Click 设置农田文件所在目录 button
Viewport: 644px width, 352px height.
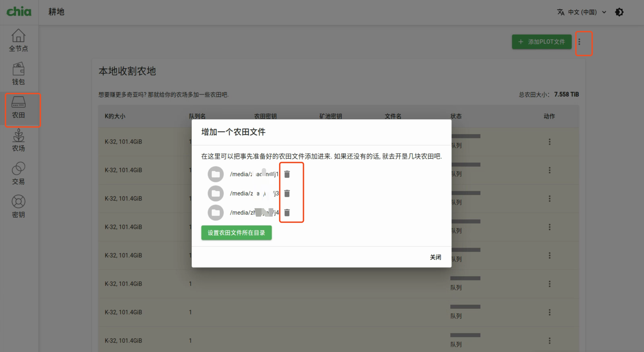[x=236, y=233]
